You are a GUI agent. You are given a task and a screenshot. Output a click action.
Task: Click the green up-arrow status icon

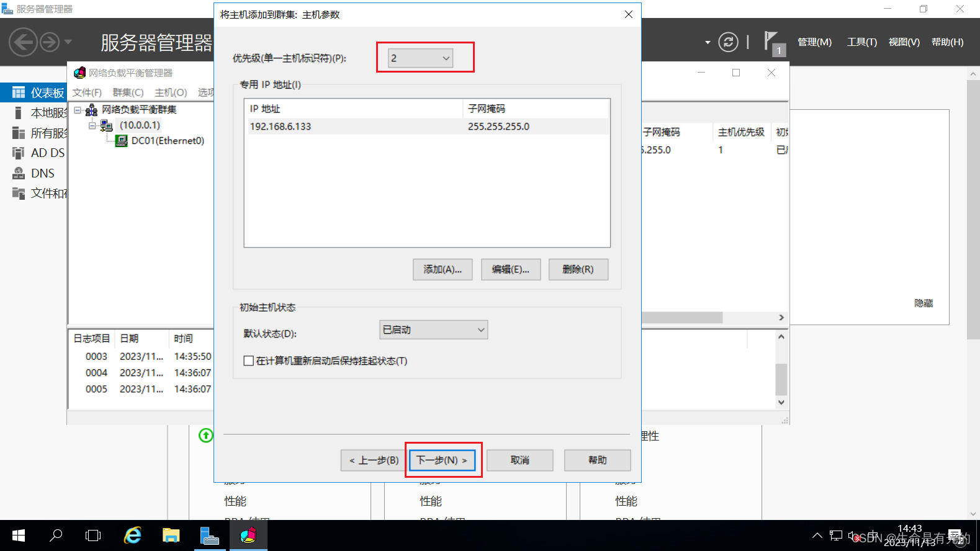(206, 436)
